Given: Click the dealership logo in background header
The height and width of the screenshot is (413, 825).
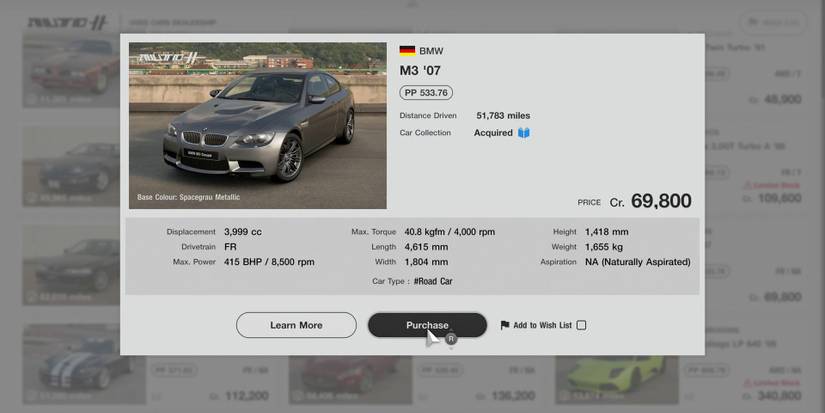Looking at the screenshot, I should pos(67,23).
